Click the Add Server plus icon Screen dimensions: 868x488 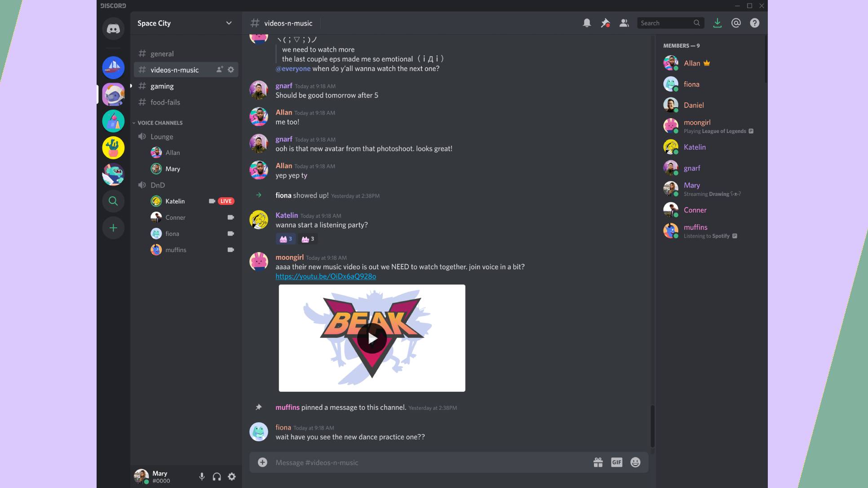point(113,227)
